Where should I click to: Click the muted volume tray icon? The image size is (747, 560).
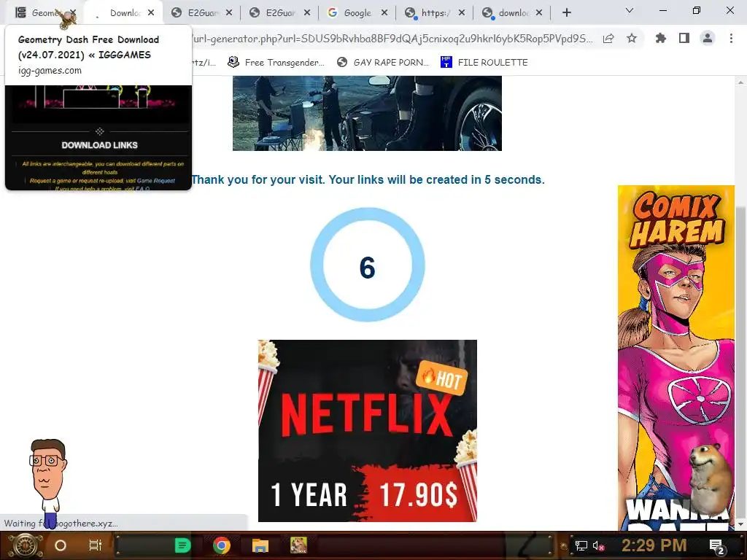[599, 545]
